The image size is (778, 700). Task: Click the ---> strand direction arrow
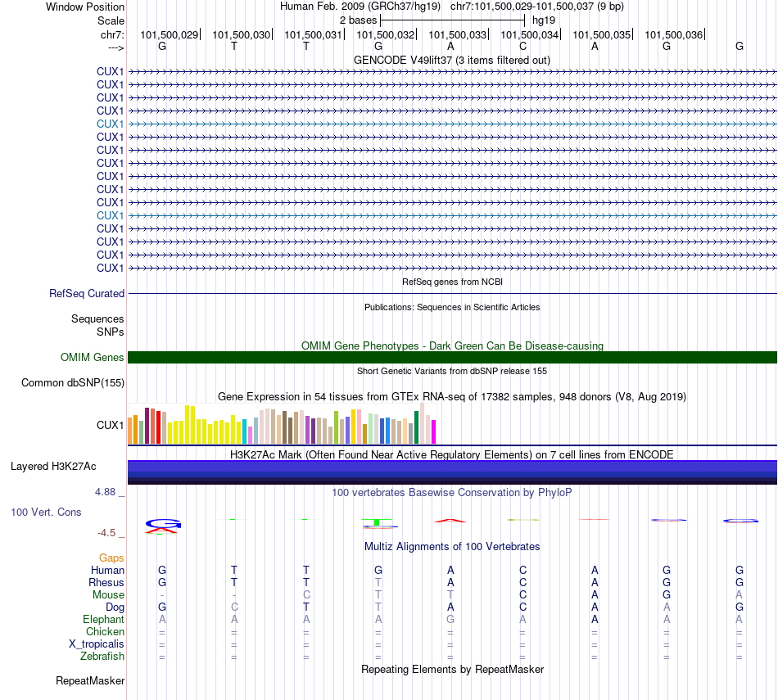tap(116, 47)
